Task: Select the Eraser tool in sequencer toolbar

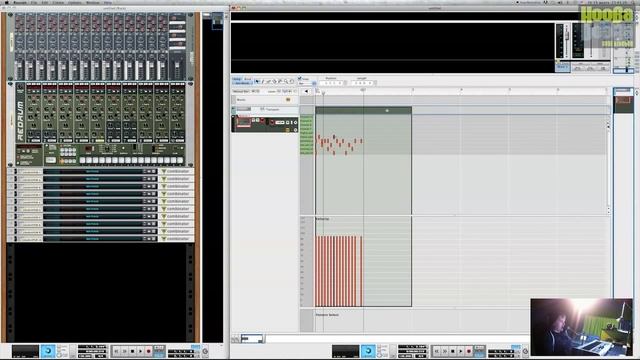Action: click(x=269, y=82)
